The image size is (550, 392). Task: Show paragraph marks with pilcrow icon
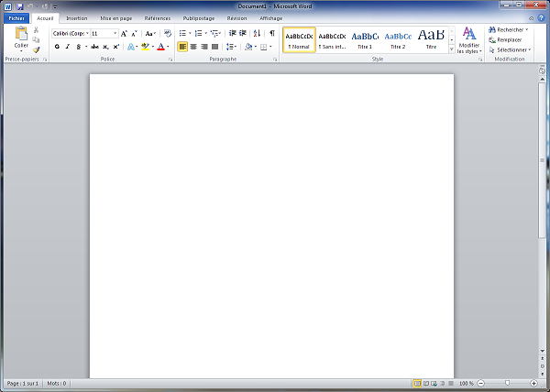tap(271, 33)
